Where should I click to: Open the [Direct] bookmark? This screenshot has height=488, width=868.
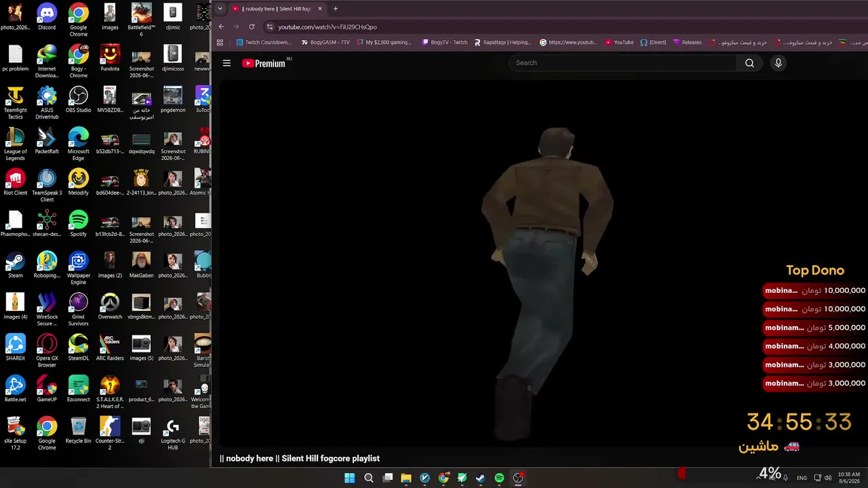pos(653,42)
